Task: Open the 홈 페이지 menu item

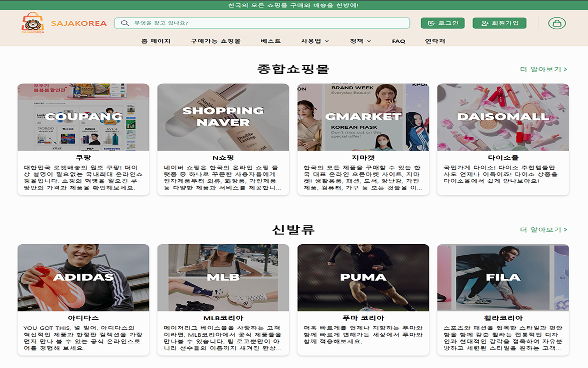Action: click(156, 41)
